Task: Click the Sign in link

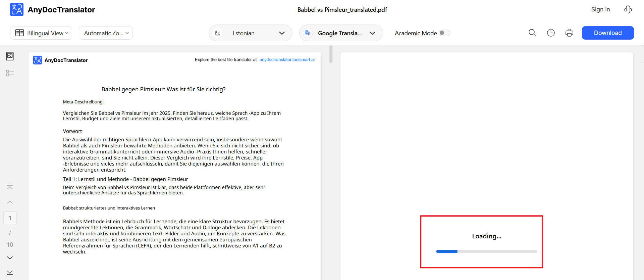Action: (600, 9)
